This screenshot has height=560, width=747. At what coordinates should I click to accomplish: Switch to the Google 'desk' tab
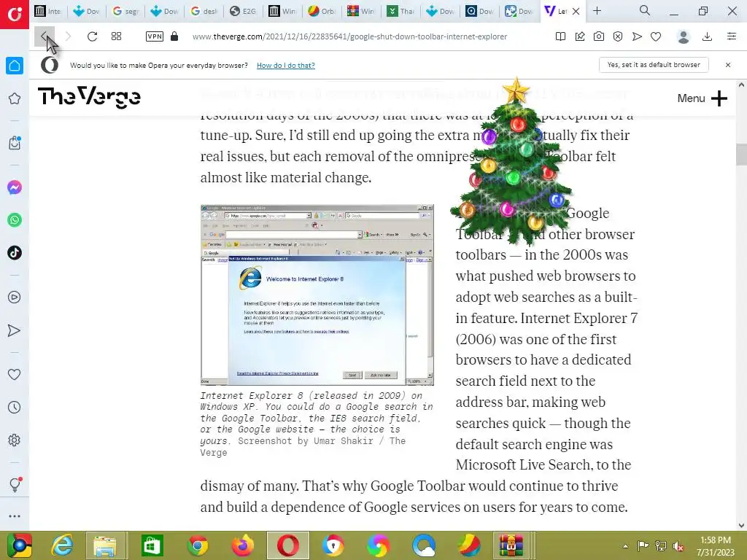pyautogui.click(x=204, y=11)
